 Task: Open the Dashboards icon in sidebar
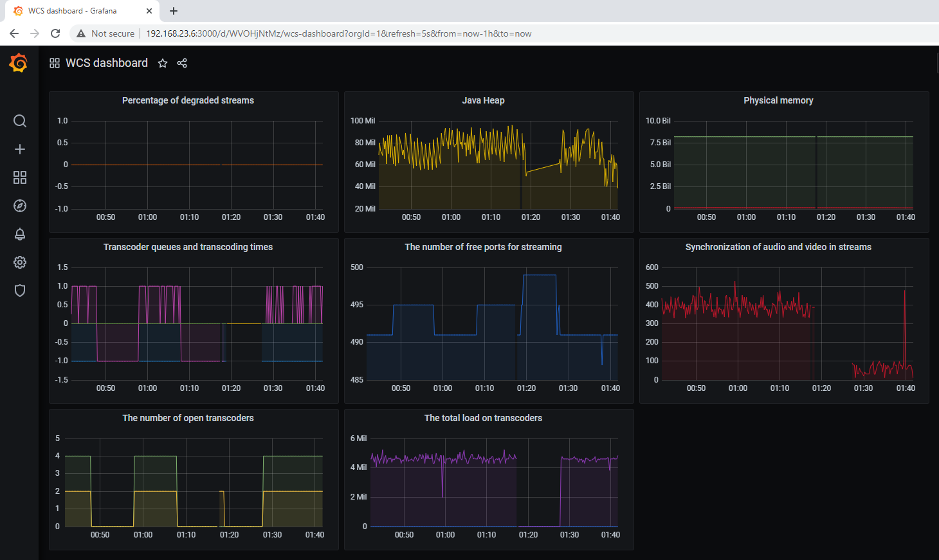coord(19,177)
